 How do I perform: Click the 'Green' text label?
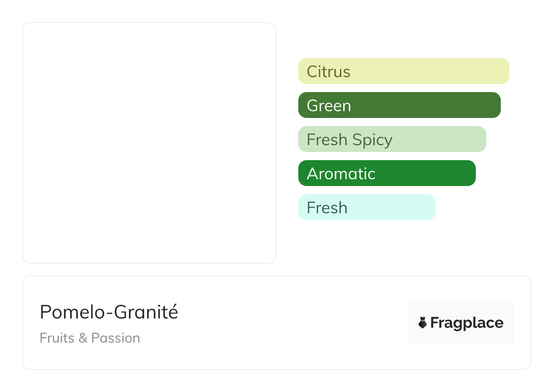pos(329,106)
